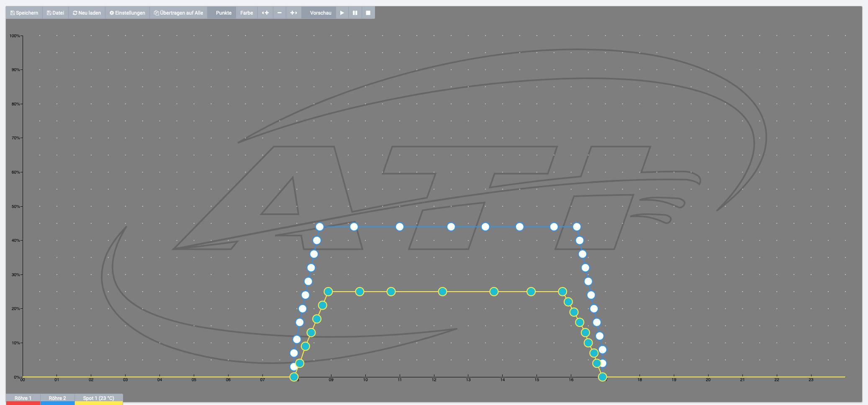The width and height of the screenshot is (868, 405).
Task: Click Übertragen auf Alle
Action: pyautogui.click(x=178, y=13)
